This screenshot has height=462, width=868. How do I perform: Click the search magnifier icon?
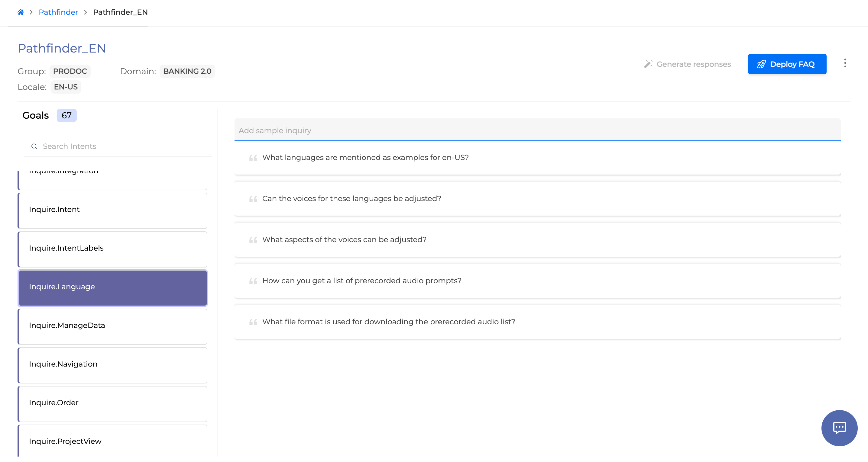(x=34, y=146)
